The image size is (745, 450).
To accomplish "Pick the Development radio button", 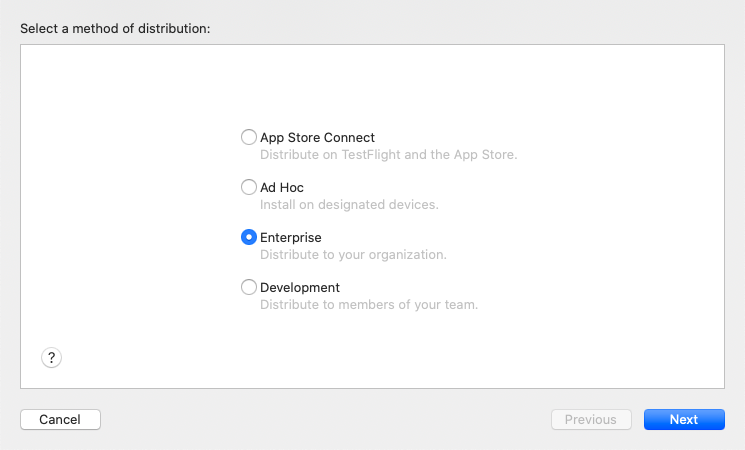I will 248,287.
